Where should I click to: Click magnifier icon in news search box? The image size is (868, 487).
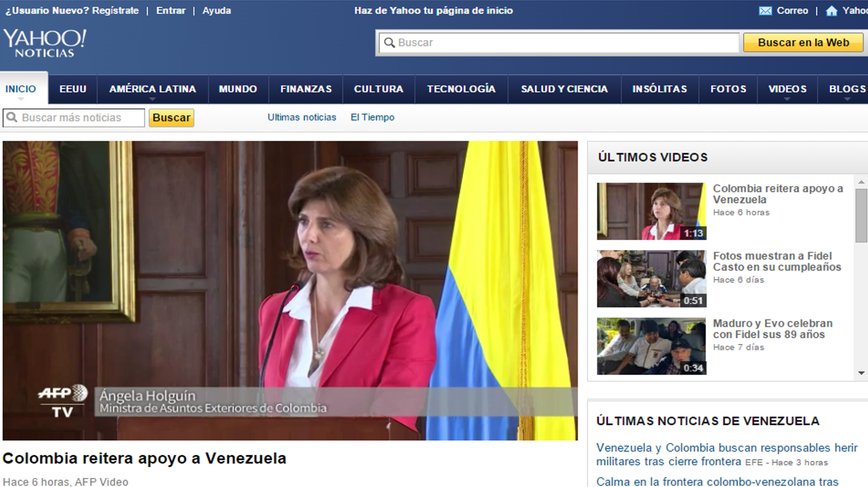[x=12, y=118]
